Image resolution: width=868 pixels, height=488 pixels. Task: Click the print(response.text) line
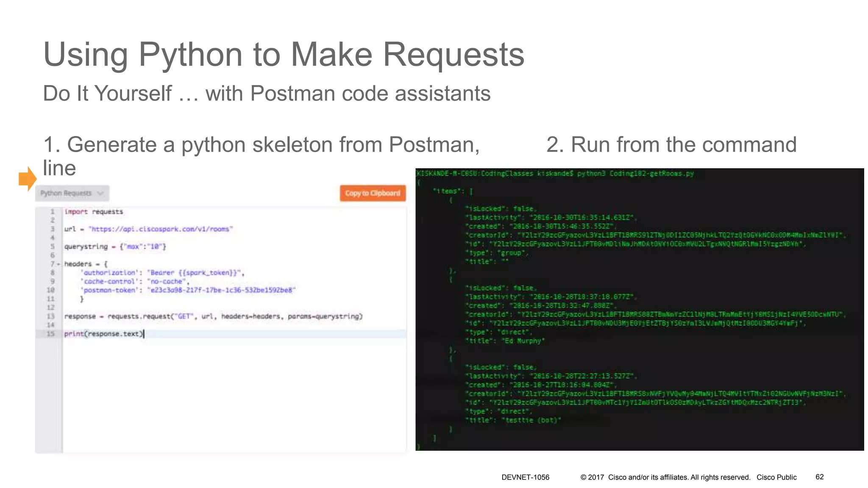click(x=104, y=334)
